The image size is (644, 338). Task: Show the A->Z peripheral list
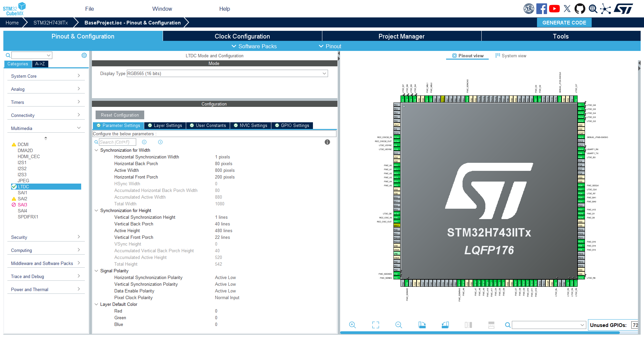(x=40, y=64)
